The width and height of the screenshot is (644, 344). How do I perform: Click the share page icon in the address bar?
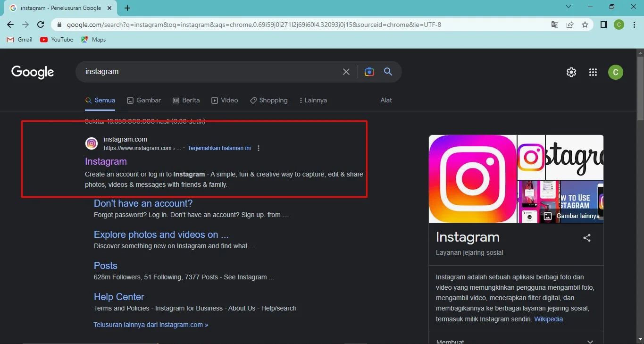tap(570, 25)
